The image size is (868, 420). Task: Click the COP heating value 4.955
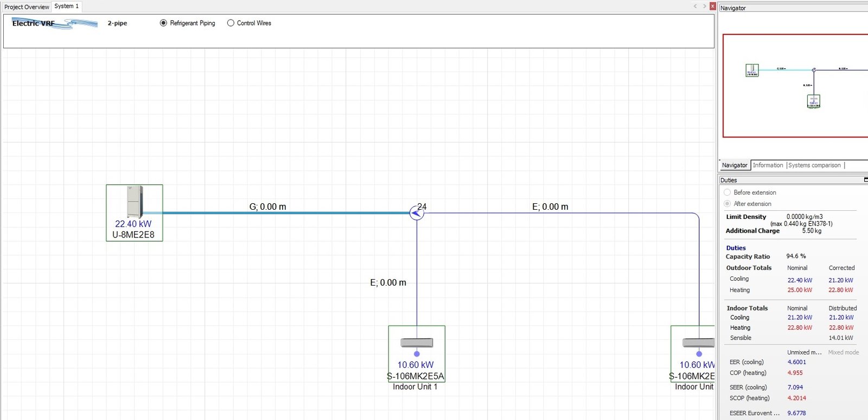coord(795,373)
